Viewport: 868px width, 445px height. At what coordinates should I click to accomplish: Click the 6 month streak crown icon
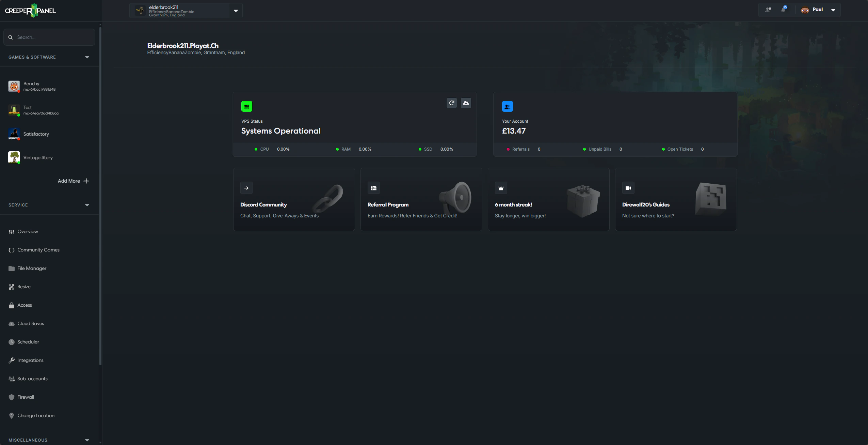[501, 188]
